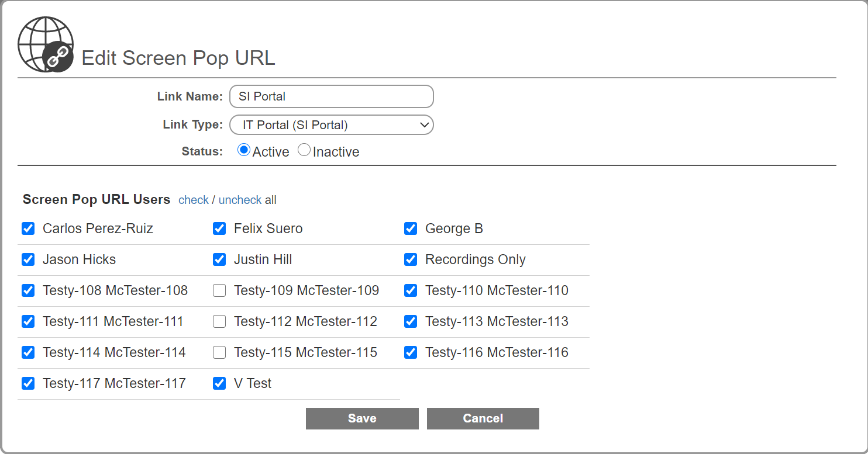This screenshot has height=454, width=868.
Task: Check the Testy-112 McTester-112 checkbox
Action: 219,321
